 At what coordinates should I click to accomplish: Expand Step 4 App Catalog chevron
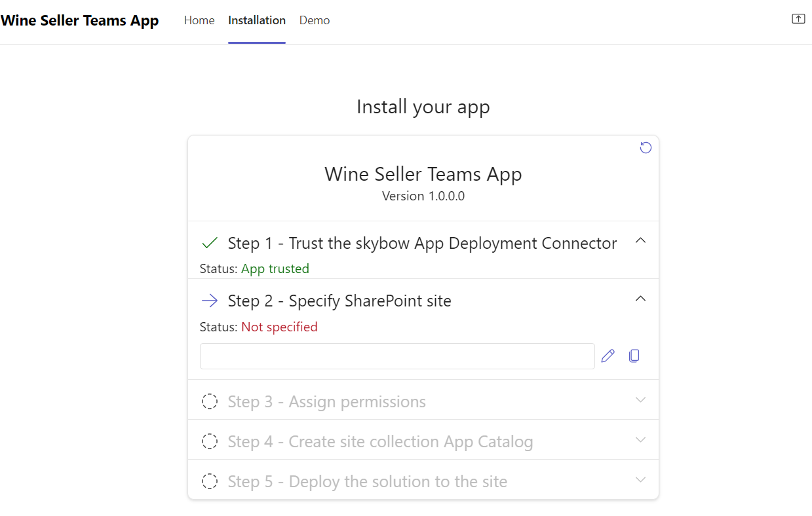point(641,439)
